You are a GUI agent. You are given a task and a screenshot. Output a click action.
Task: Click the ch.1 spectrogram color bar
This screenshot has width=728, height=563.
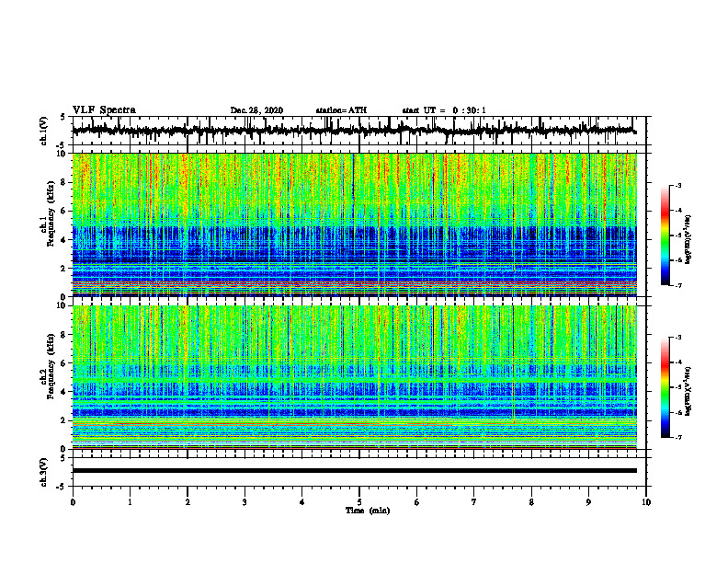coord(665,236)
